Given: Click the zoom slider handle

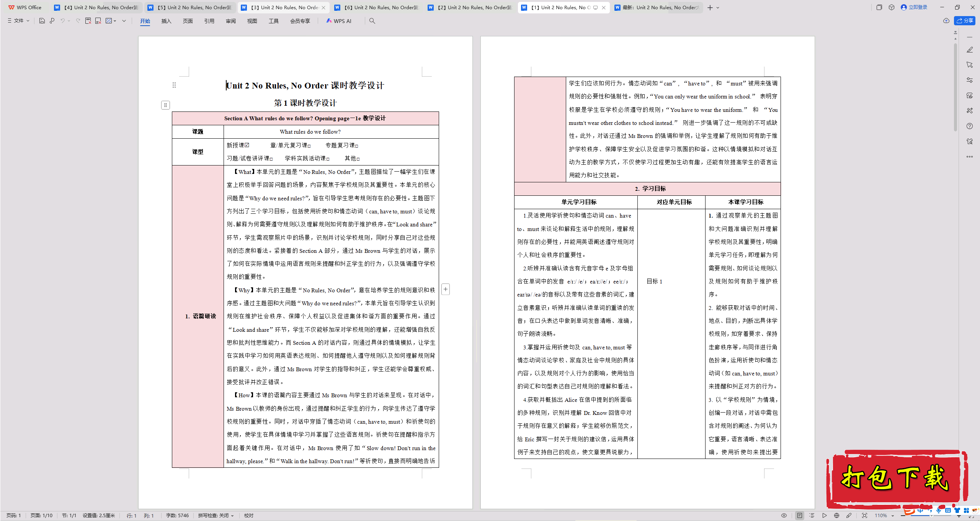Looking at the screenshot, I should pos(931,516).
